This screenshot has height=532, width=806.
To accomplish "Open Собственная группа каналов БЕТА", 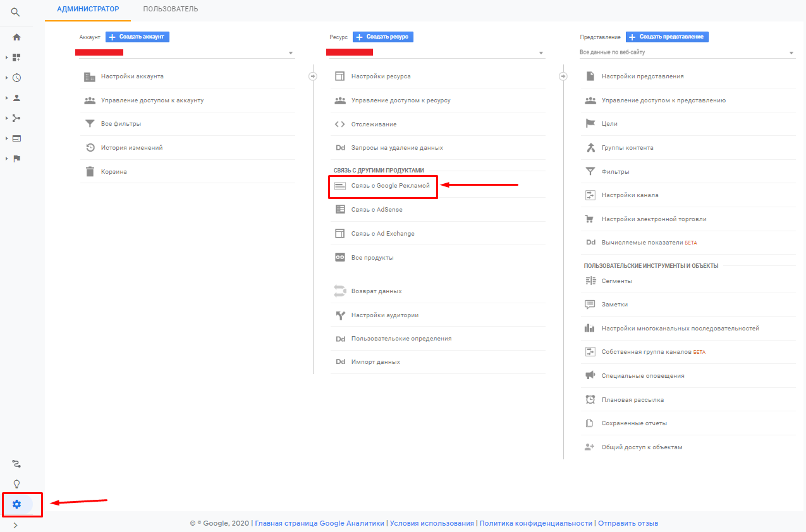I will click(653, 352).
